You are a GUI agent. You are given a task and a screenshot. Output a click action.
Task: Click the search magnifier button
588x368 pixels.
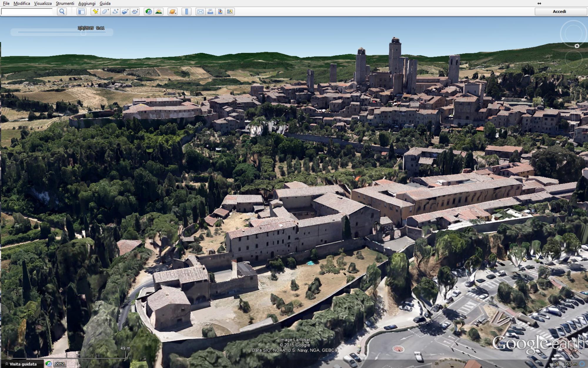point(62,11)
